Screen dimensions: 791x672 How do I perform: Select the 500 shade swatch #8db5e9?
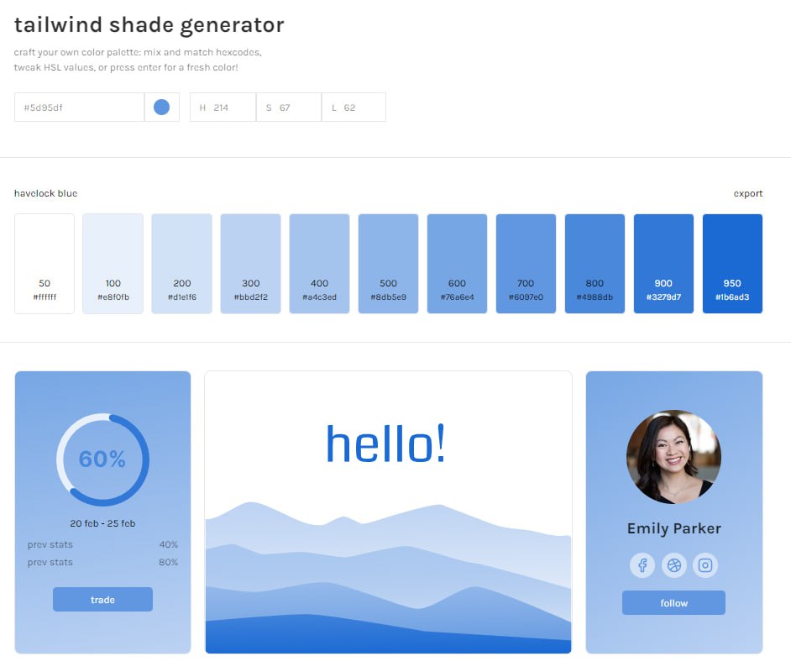coord(389,264)
